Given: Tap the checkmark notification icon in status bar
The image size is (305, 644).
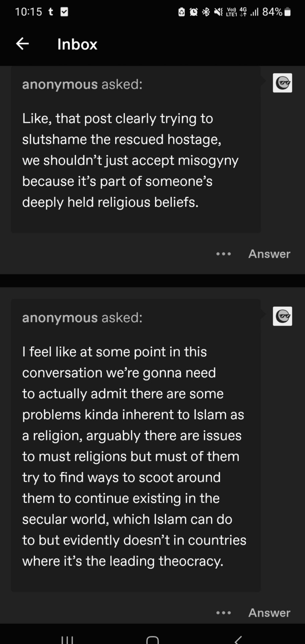Looking at the screenshot, I should pos(64,12).
